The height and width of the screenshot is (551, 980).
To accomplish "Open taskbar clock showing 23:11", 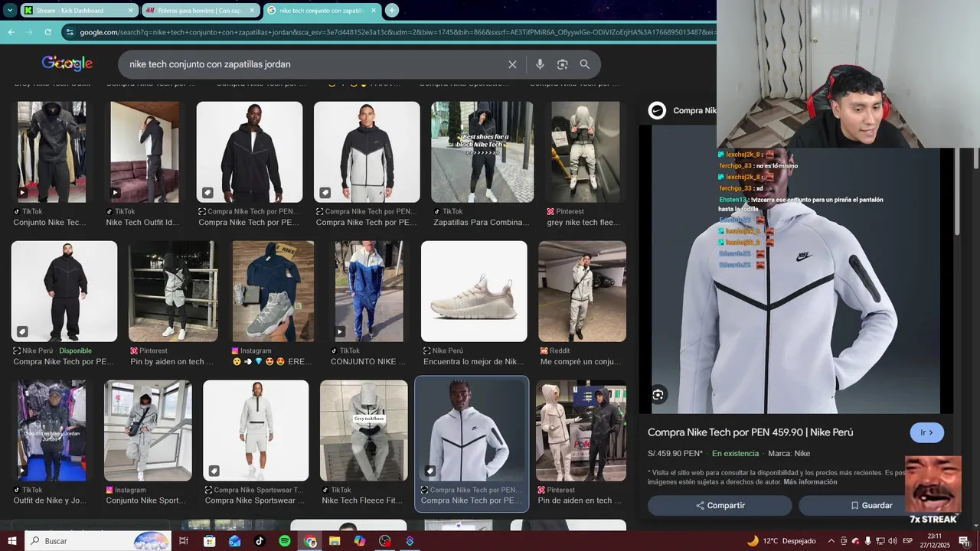I will coord(934,541).
